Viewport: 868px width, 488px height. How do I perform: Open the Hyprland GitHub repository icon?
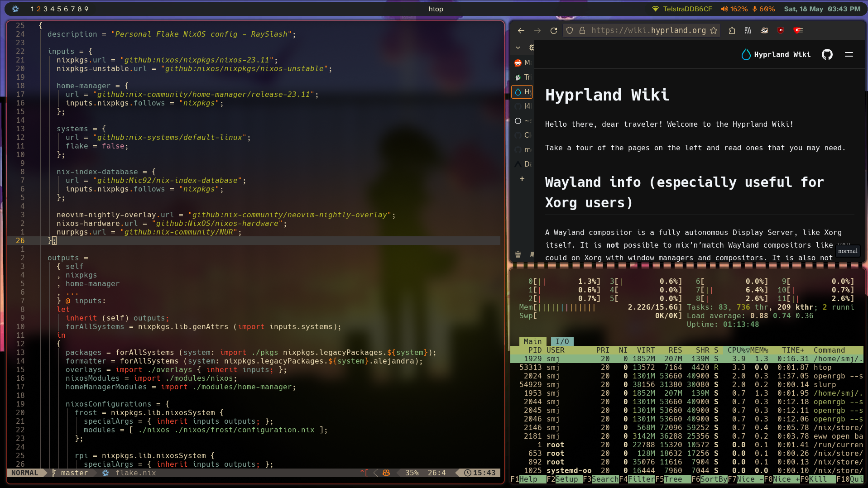point(827,55)
